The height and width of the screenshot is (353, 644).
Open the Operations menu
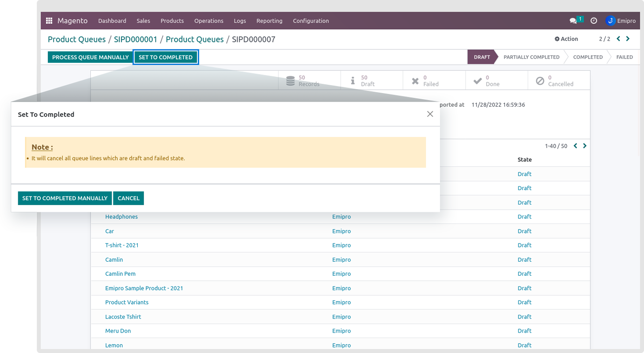coord(208,21)
